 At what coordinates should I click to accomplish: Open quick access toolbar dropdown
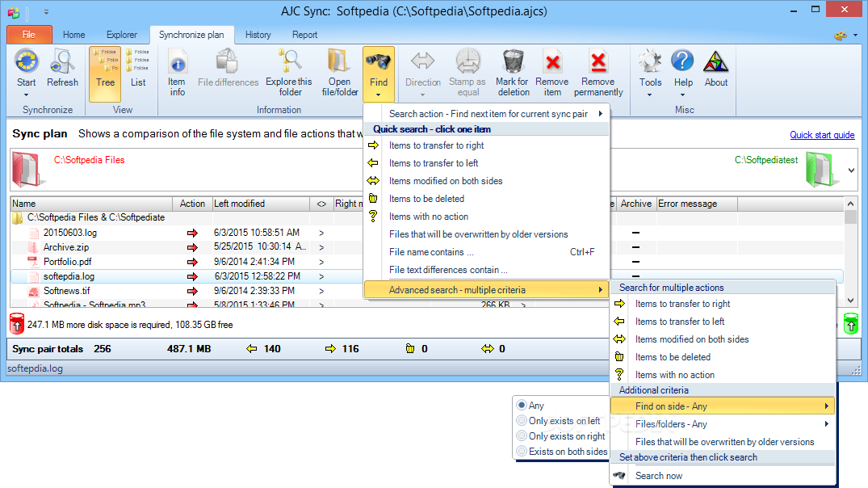[46, 11]
